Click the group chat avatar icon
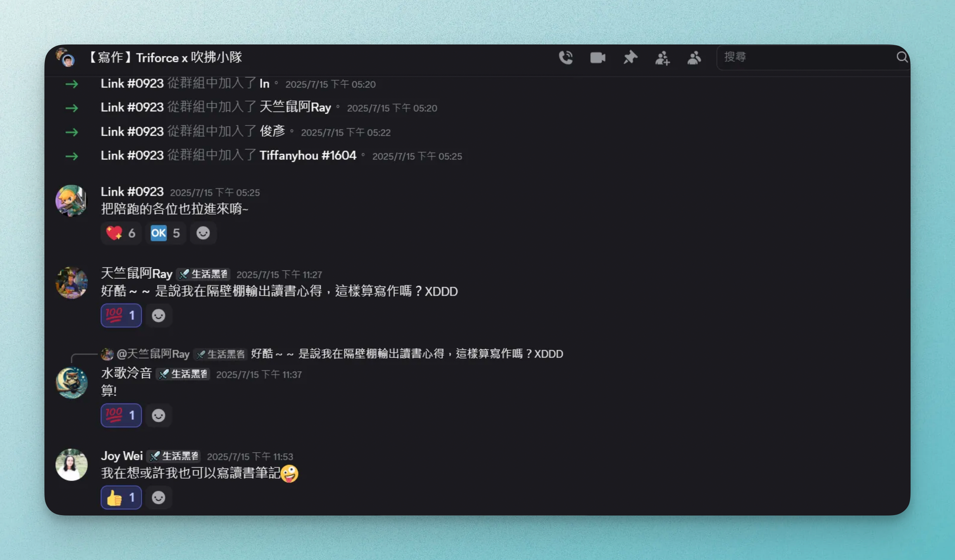Viewport: 955px width, 560px height. point(66,58)
